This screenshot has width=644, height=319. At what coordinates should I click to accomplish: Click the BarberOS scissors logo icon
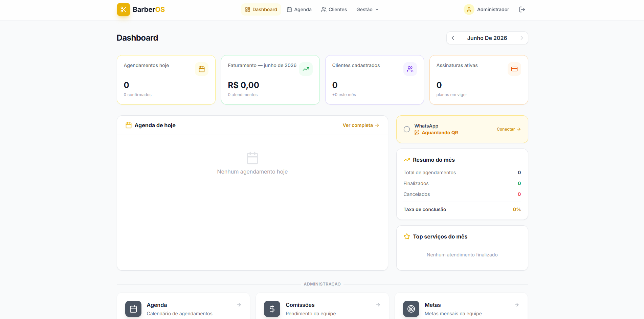[x=124, y=9]
